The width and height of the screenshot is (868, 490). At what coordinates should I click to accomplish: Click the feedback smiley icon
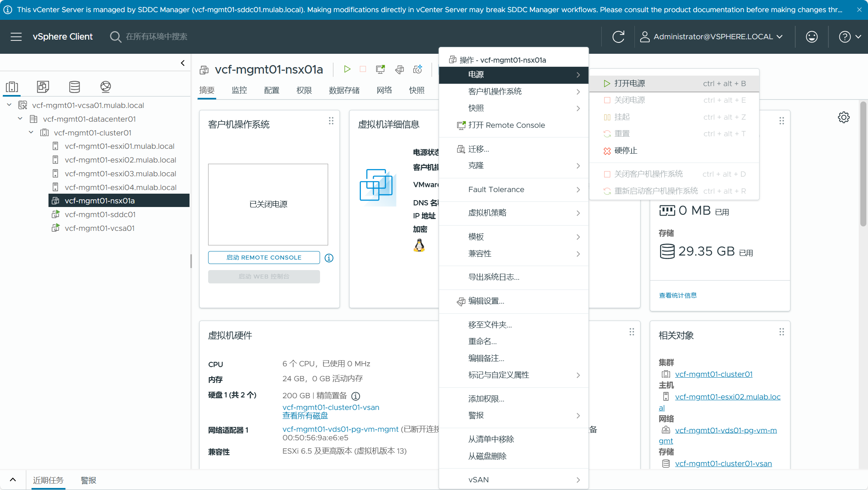[x=811, y=37]
